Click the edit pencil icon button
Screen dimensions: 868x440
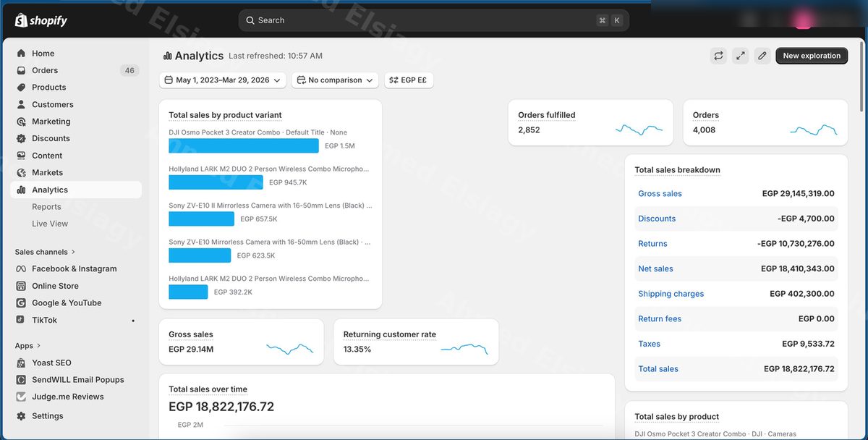click(x=762, y=56)
